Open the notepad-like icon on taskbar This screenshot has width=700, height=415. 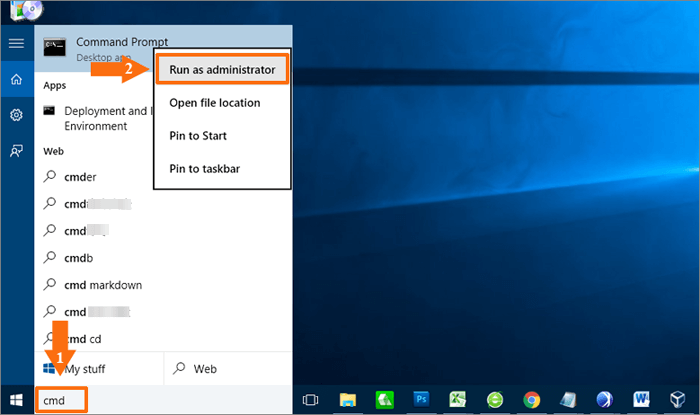568,400
